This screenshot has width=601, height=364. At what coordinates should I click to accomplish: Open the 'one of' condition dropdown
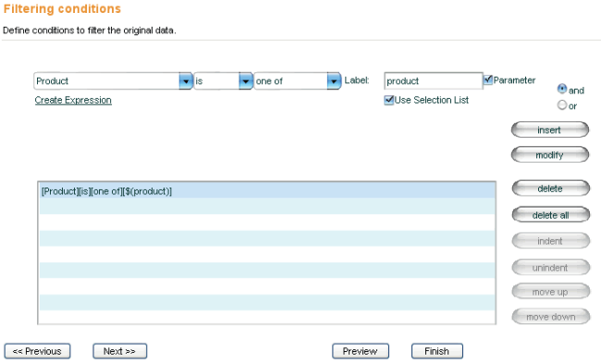pyautogui.click(x=334, y=81)
